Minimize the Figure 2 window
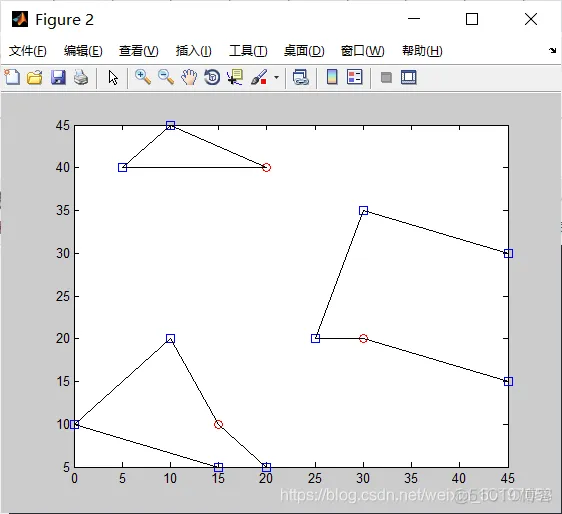Viewport: 562px width, 514px height. pos(414,19)
